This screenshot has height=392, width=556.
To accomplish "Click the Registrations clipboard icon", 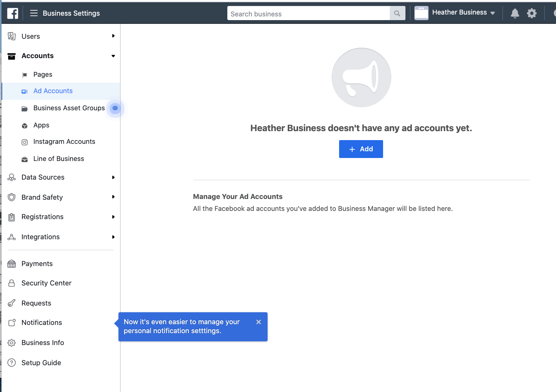I will point(12,217).
